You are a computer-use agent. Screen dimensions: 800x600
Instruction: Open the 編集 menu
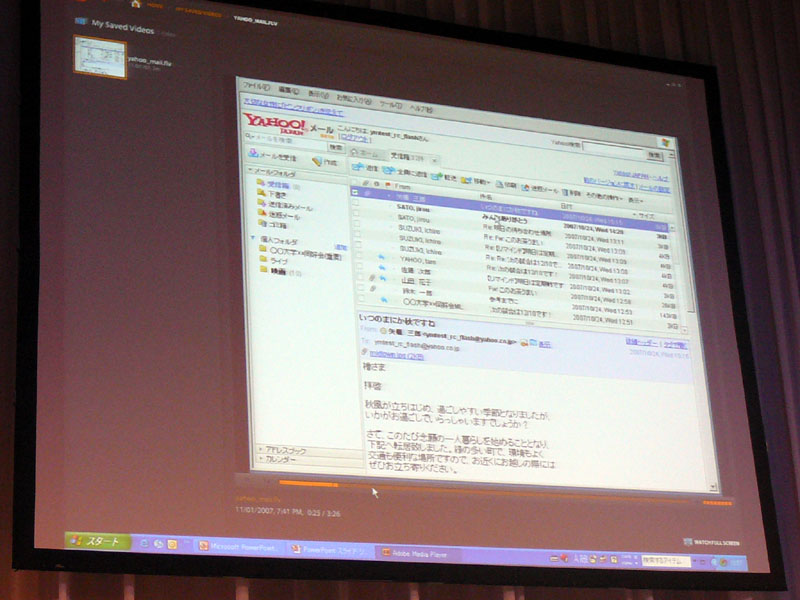(x=288, y=90)
